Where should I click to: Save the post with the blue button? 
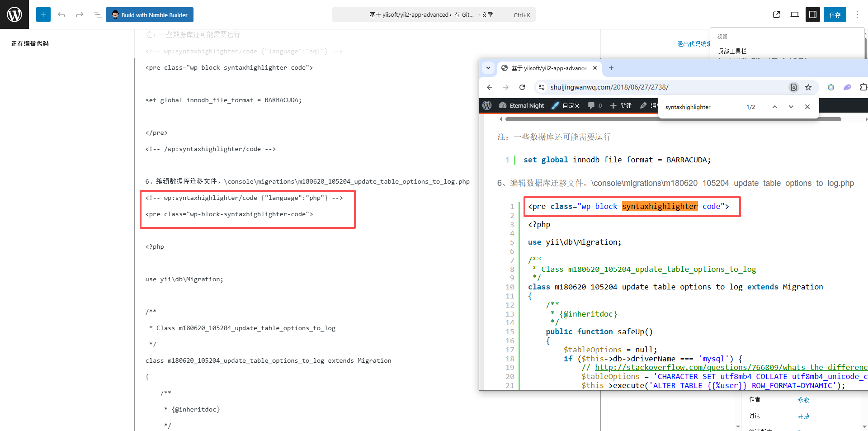pos(835,14)
